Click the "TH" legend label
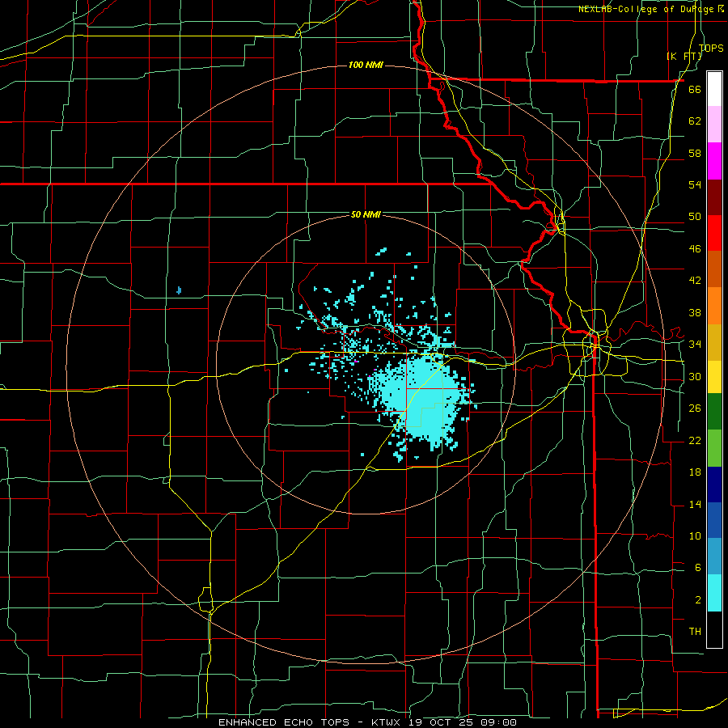Screen dimensions: 728x728 pos(695,632)
